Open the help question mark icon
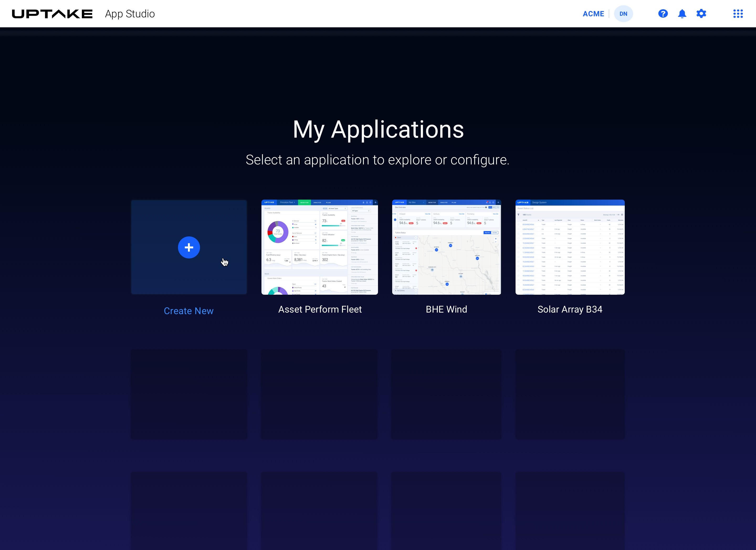 pyautogui.click(x=663, y=14)
